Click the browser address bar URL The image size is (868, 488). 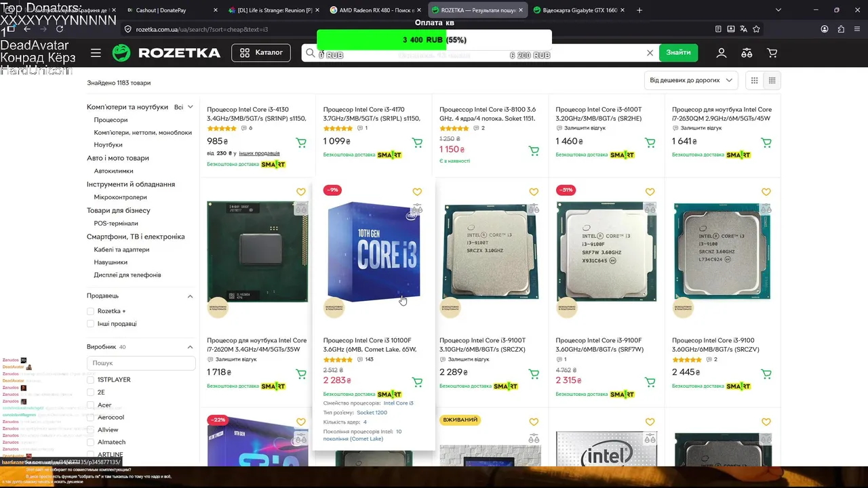coord(201,29)
